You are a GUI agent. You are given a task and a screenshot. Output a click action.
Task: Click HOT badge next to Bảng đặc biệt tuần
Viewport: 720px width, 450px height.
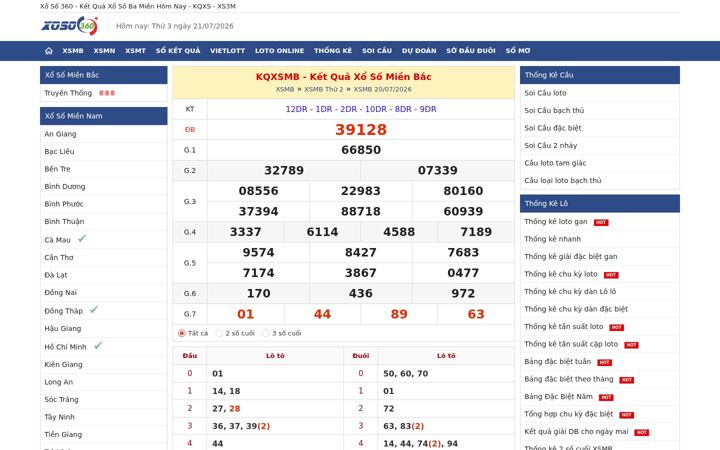pos(604,362)
